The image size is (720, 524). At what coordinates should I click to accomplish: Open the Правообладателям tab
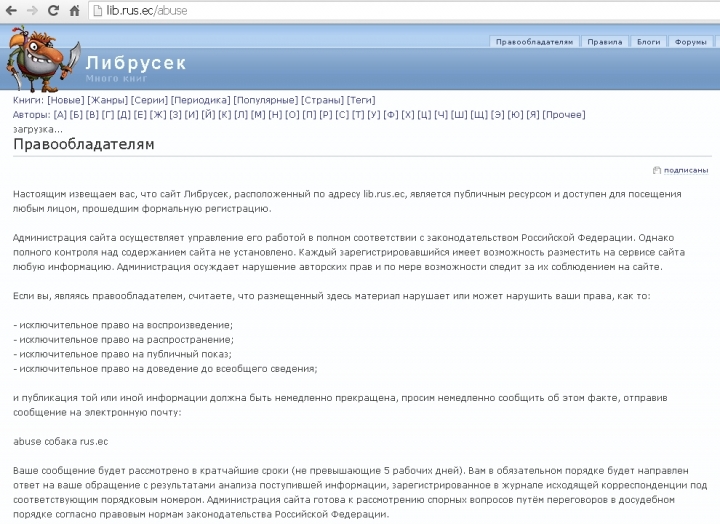tap(534, 42)
